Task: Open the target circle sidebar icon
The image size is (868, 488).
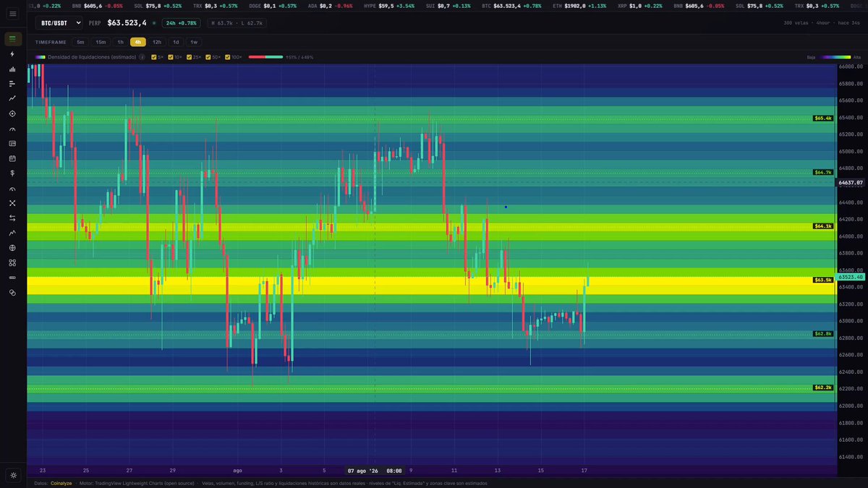Action: tap(12, 114)
